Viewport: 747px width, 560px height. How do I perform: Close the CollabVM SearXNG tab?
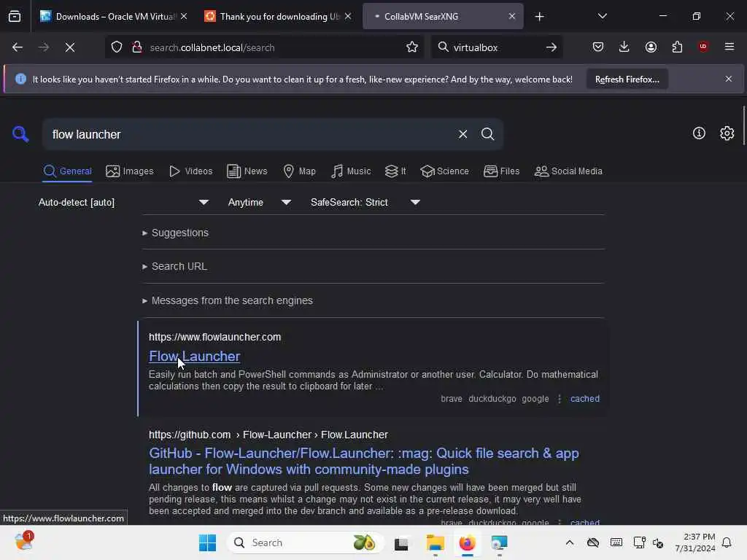tap(511, 16)
